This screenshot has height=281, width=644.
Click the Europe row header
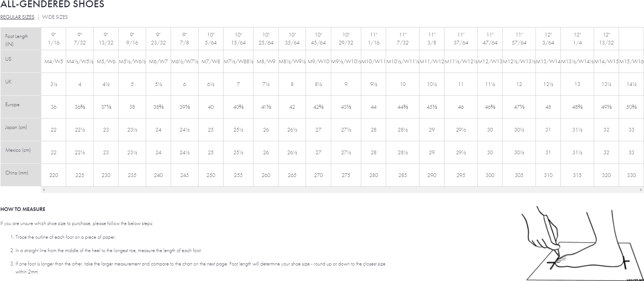click(12, 104)
